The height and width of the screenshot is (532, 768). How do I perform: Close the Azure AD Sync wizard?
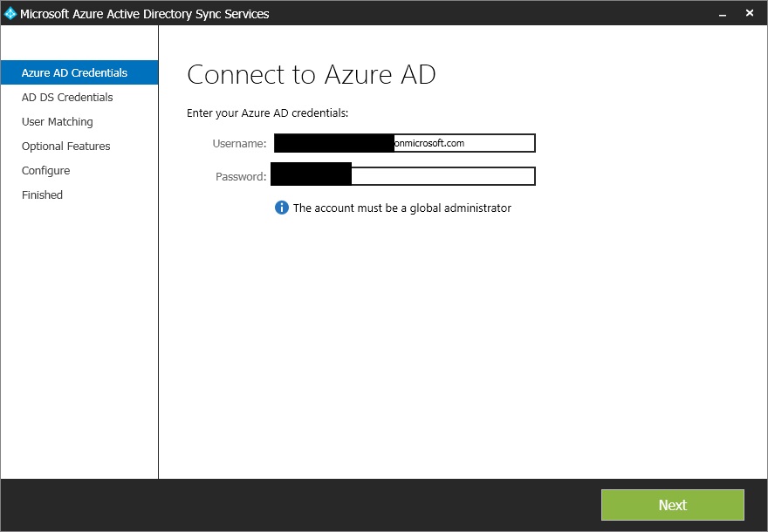point(750,13)
